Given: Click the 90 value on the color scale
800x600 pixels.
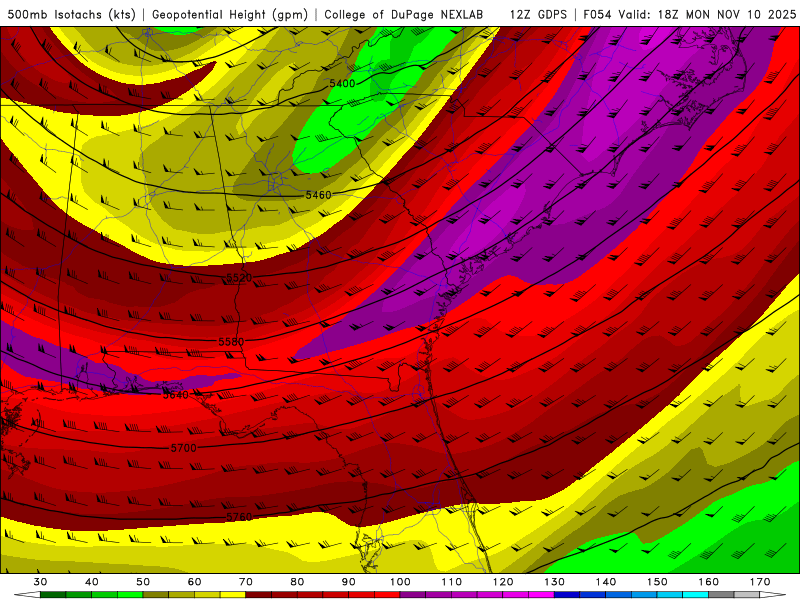Looking at the screenshot, I should pos(348,582).
